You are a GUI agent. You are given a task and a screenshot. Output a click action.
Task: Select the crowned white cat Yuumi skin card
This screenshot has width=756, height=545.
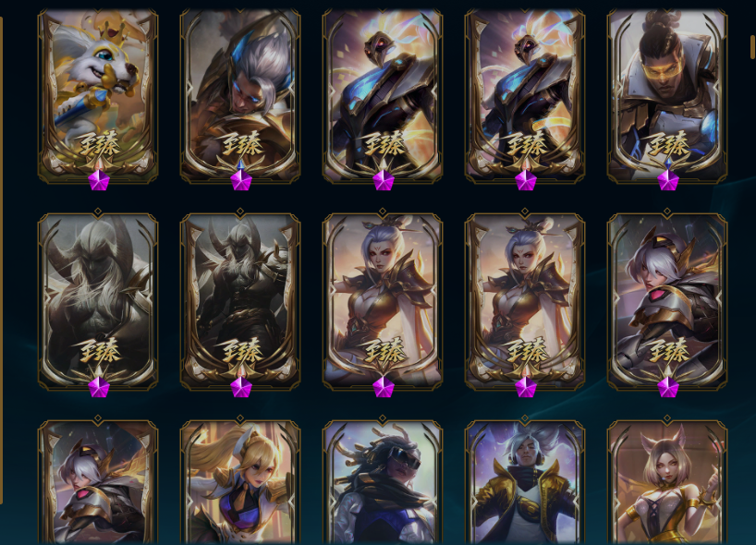point(98,96)
